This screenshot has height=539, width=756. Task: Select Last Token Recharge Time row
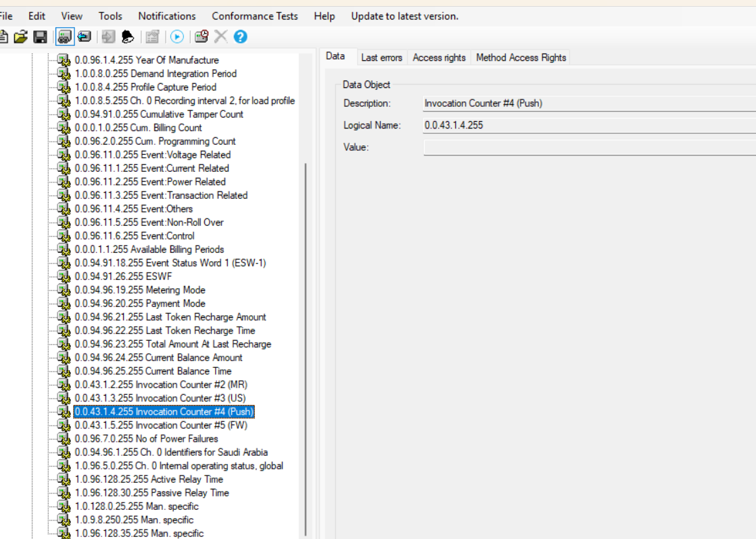coord(165,330)
